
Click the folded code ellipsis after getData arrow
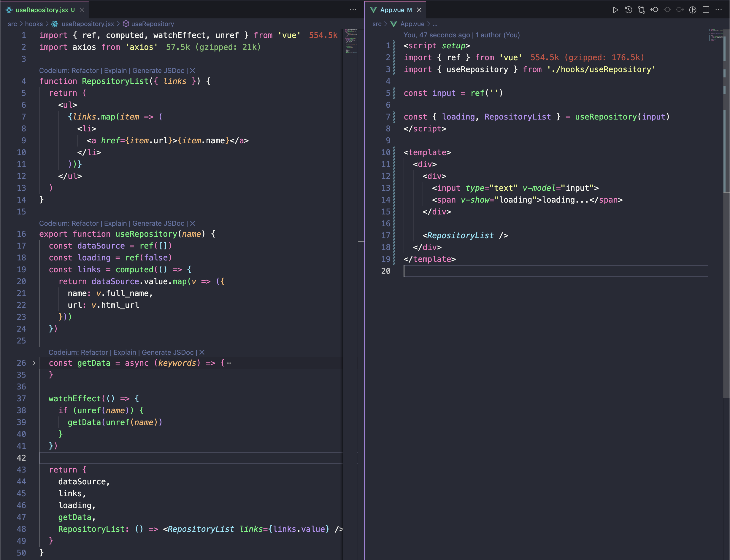pos(229,363)
